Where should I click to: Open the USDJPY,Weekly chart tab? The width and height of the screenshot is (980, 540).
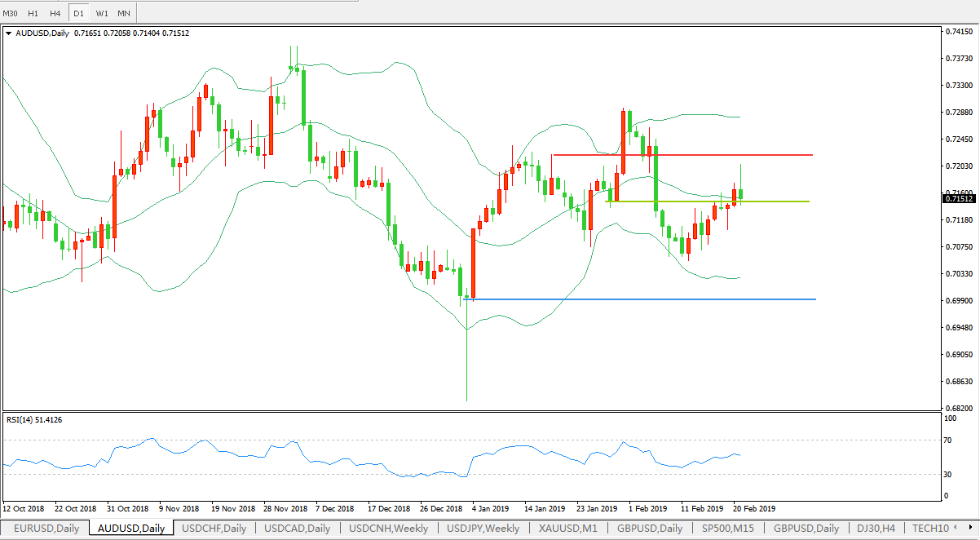[x=483, y=529]
